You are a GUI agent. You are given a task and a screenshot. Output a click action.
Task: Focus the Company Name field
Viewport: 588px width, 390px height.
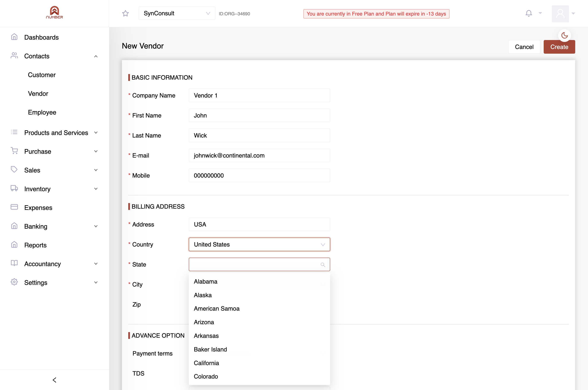click(x=259, y=96)
